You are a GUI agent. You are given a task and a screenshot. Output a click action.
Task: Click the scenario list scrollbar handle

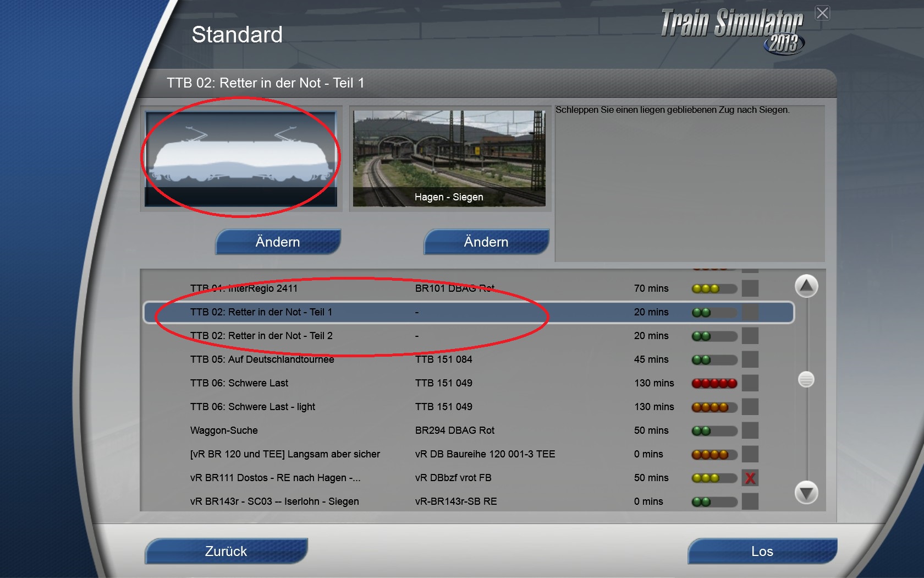tap(806, 379)
